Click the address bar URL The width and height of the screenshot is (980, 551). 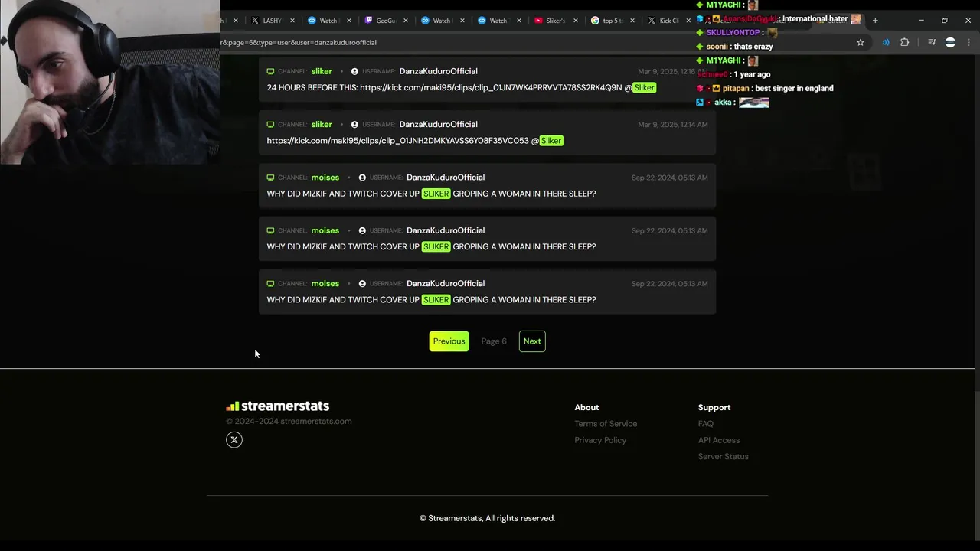299,43
